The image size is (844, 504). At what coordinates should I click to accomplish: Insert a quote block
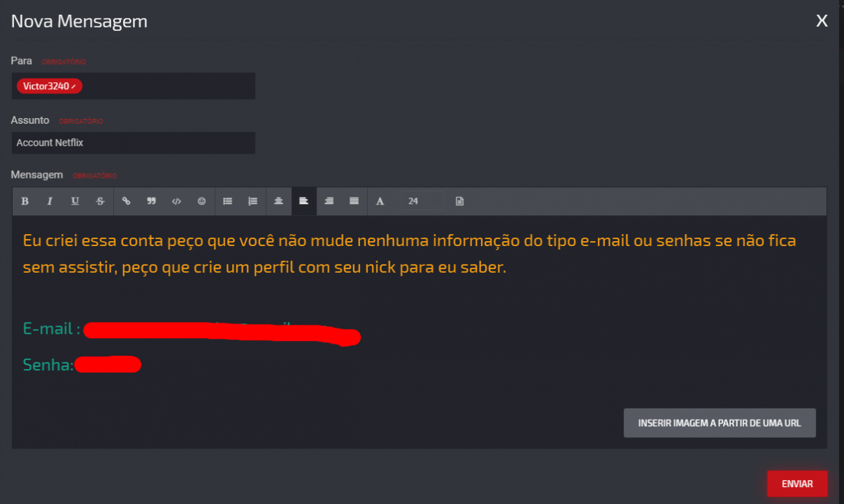(x=151, y=201)
